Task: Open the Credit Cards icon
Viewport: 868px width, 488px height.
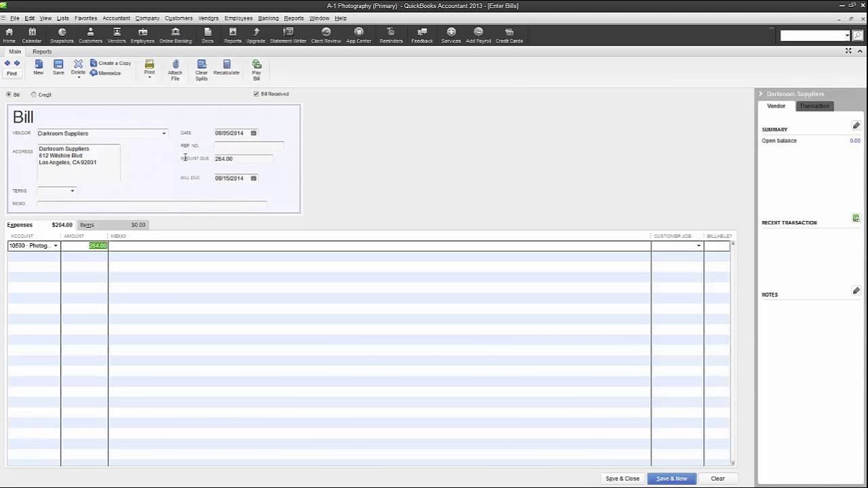Action: [x=509, y=35]
